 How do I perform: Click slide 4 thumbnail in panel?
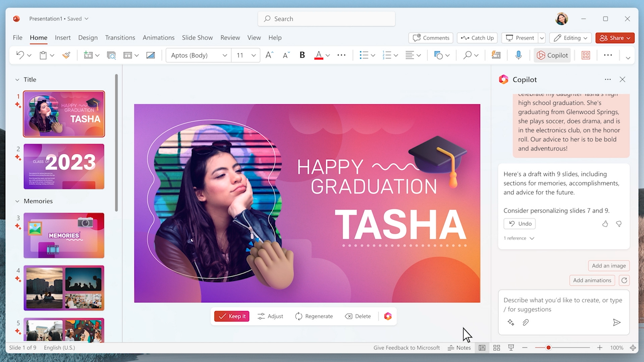pyautogui.click(x=63, y=287)
